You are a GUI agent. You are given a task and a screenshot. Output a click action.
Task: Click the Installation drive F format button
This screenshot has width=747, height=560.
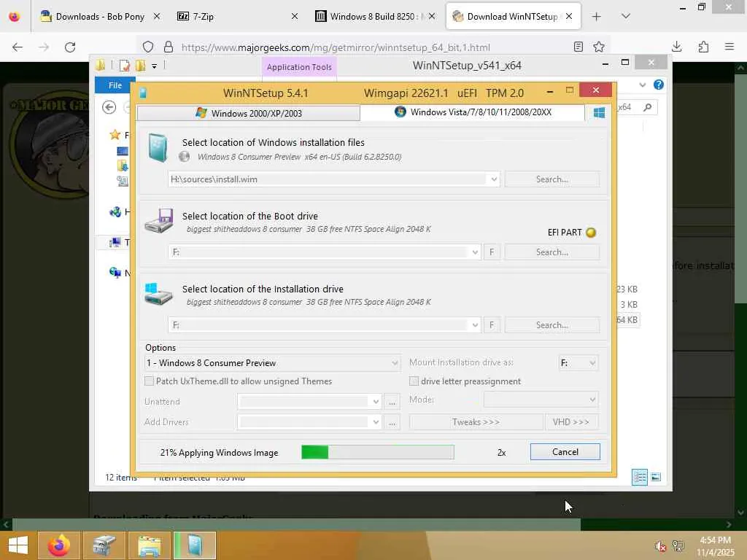492,325
